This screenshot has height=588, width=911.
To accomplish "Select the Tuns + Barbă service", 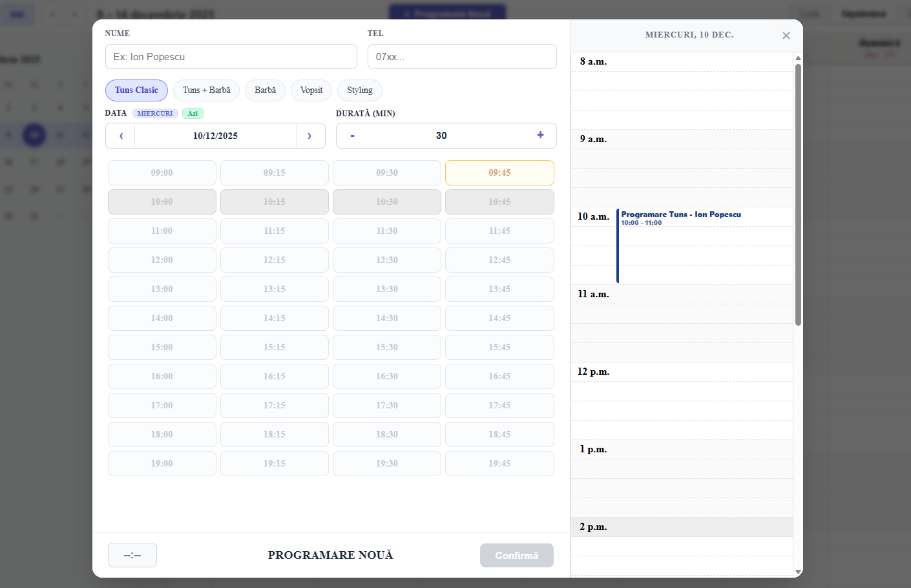I will [x=206, y=90].
